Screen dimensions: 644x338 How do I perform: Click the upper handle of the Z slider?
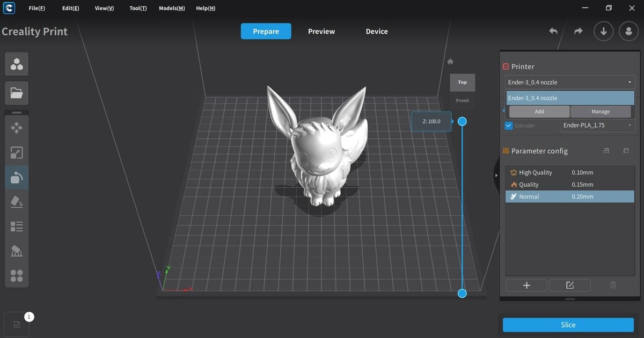[x=462, y=121]
